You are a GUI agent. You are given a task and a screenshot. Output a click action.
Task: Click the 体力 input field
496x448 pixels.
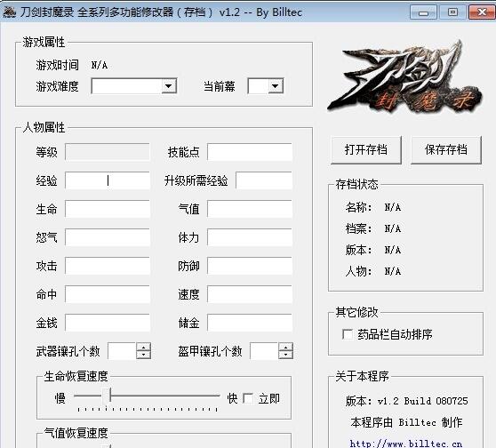(250, 237)
